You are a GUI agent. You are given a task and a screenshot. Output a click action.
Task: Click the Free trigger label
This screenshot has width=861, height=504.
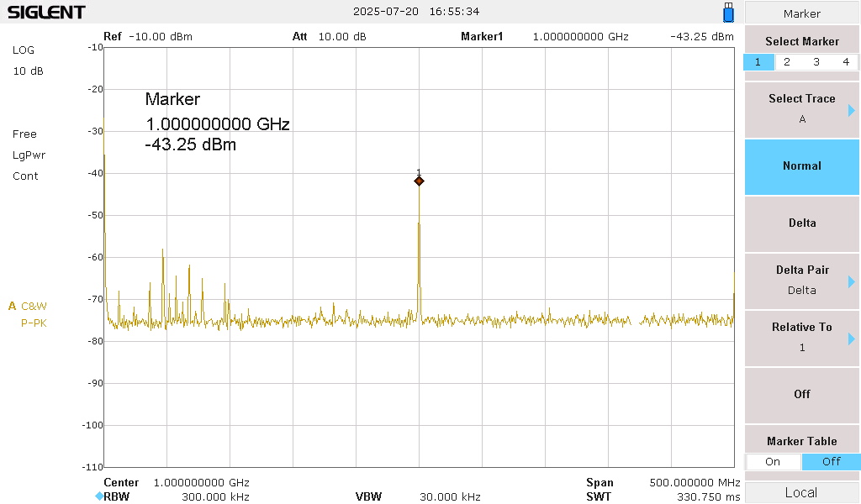(x=24, y=134)
